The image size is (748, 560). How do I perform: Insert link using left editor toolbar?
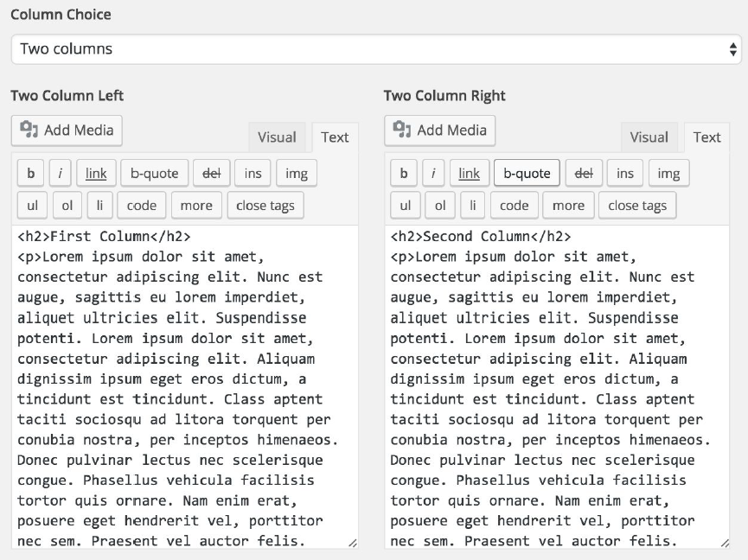click(x=96, y=174)
